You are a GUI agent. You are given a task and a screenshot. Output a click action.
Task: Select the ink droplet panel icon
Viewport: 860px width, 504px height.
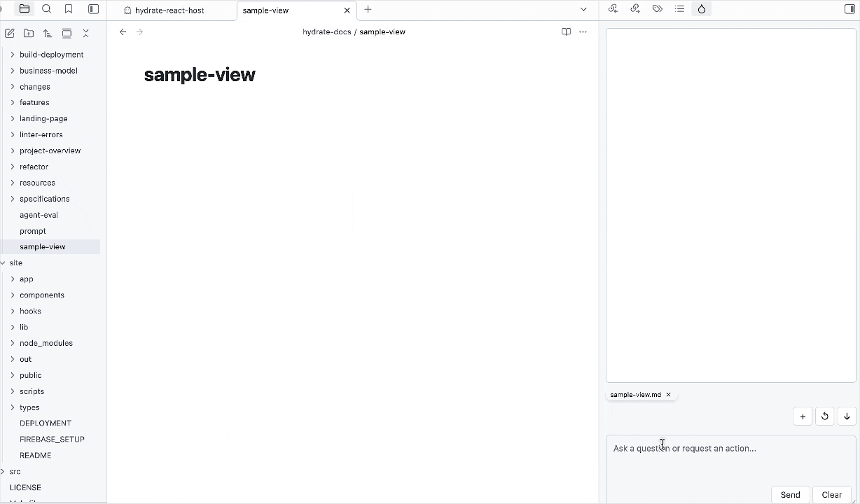coord(702,8)
